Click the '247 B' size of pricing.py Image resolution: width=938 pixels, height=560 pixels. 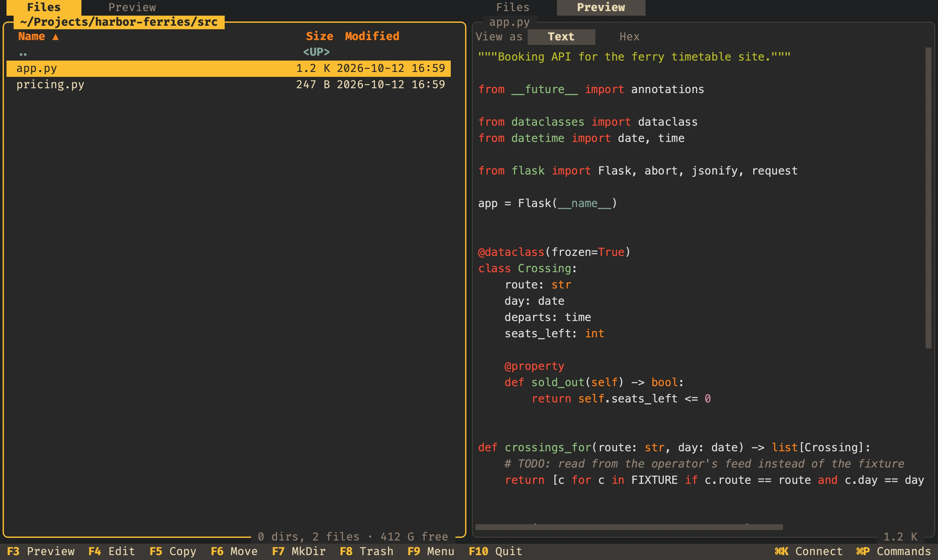[313, 85]
